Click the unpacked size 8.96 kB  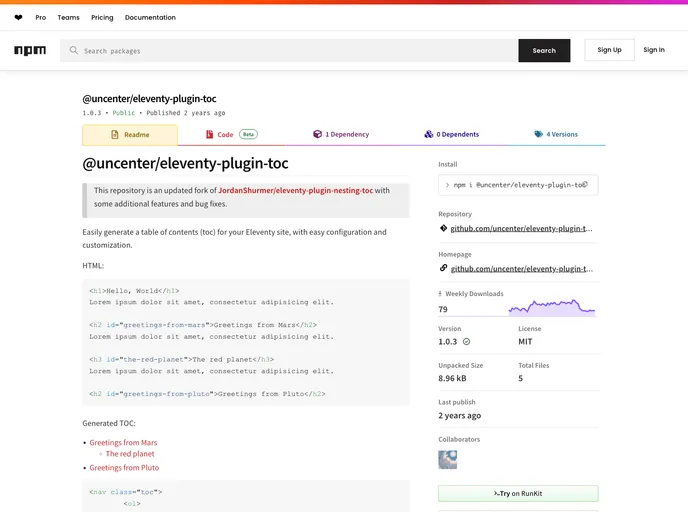tap(452, 378)
